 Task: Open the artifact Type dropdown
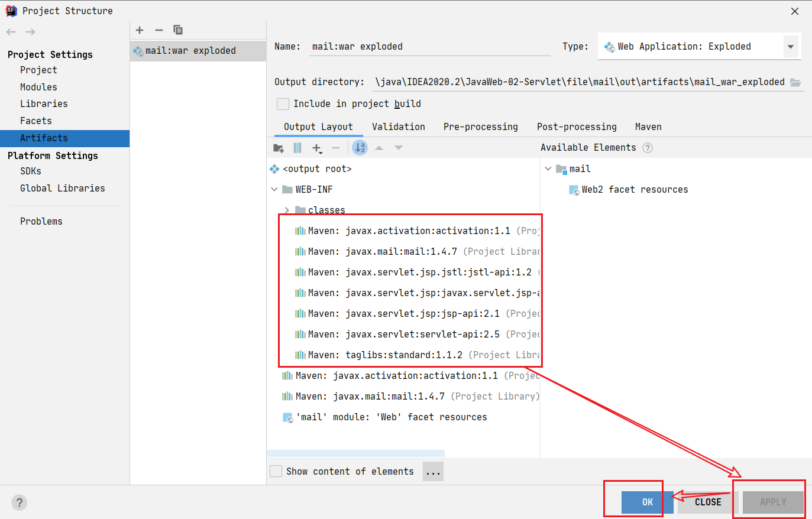(790, 47)
